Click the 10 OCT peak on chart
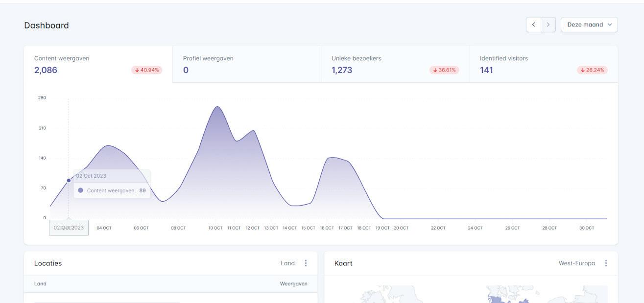 pos(217,107)
